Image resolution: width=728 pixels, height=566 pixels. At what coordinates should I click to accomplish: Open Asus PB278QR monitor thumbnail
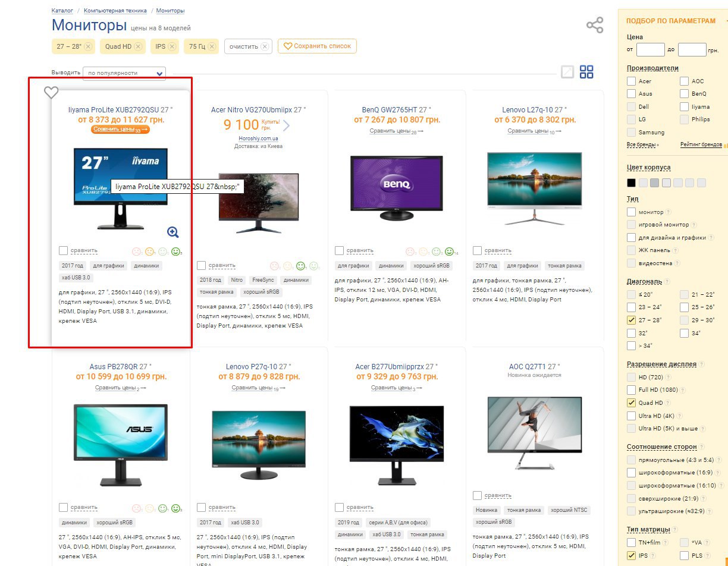pyautogui.click(x=121, y=444)
